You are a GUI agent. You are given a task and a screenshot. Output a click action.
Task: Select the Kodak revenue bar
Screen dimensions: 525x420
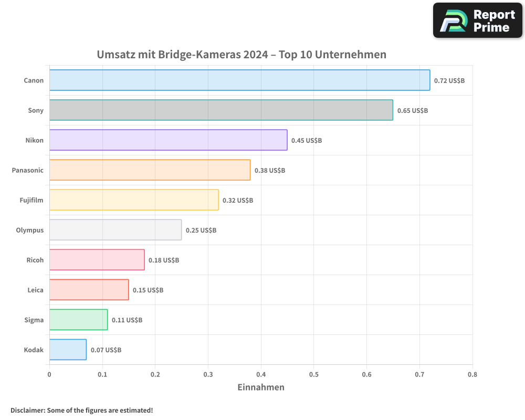(x=68, y=350)
